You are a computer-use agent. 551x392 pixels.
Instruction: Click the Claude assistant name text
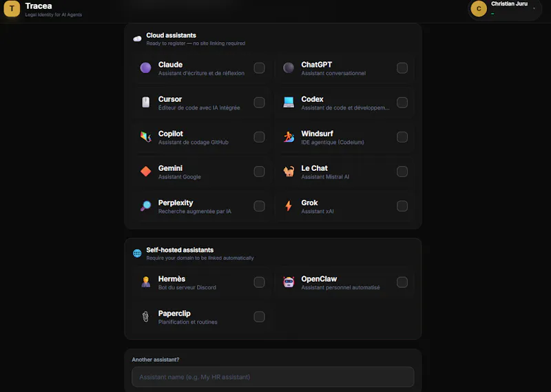170,65
